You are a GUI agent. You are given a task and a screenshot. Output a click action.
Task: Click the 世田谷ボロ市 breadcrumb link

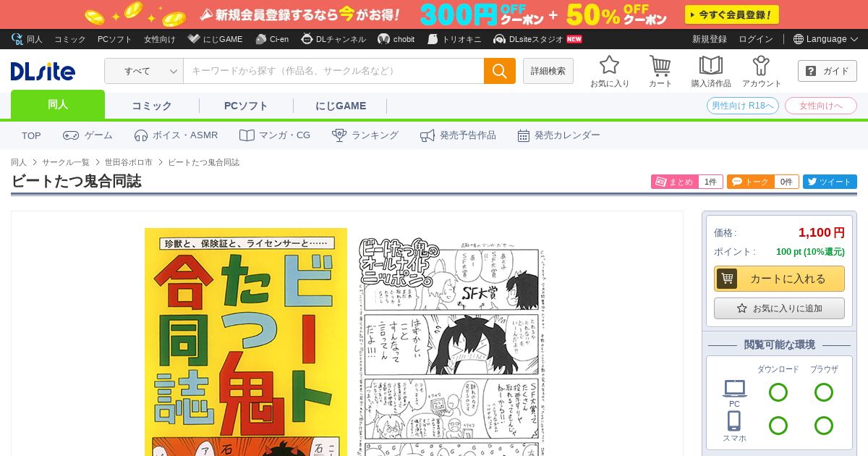point(129,162)
